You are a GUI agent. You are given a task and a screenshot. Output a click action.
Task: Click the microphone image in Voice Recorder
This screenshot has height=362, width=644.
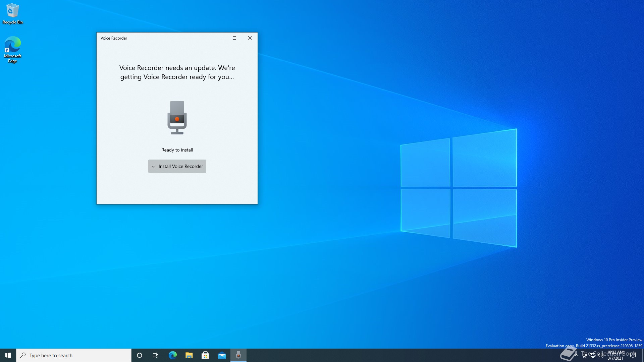177,118
